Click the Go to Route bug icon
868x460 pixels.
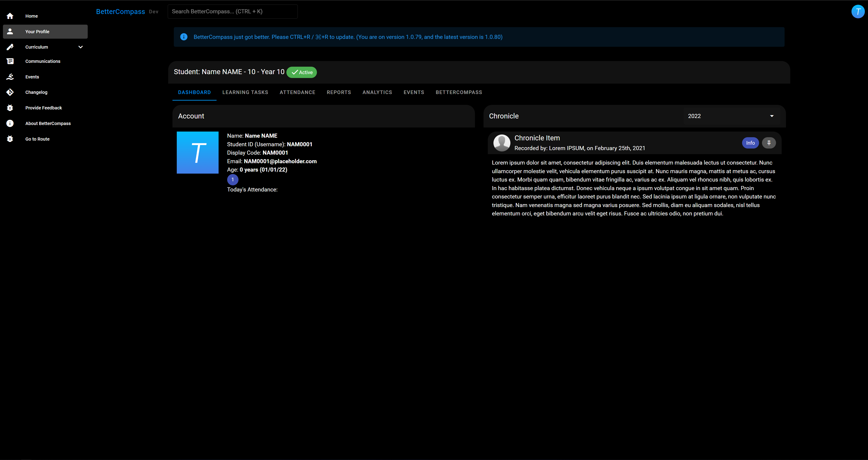point(10,139)
